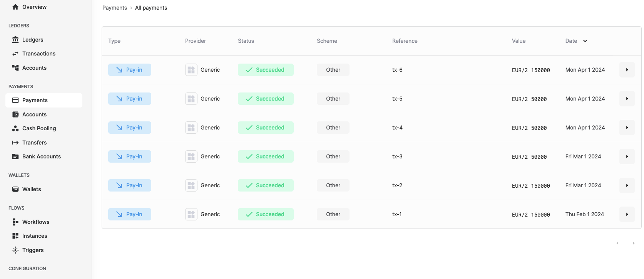The width and height of the screenshot is (644, 279).
Task: Open Accounts under Payments section
Action: click(34, 114)
